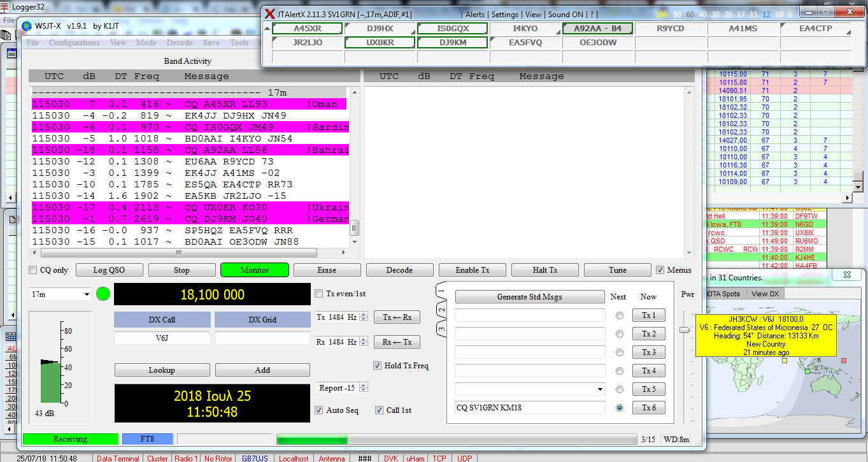
Task: Adjust the Report -15 spinner
Action: (x=364, y=388)
